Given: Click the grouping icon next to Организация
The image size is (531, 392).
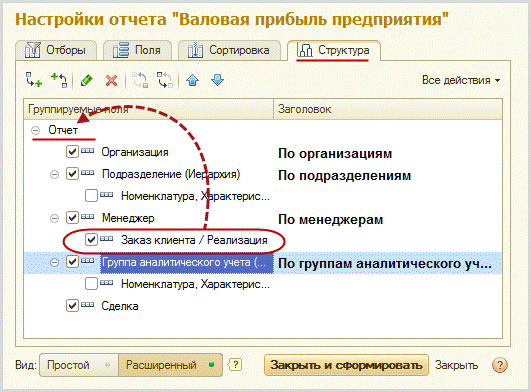Looking at the screenshot, I should click(87, 151).
